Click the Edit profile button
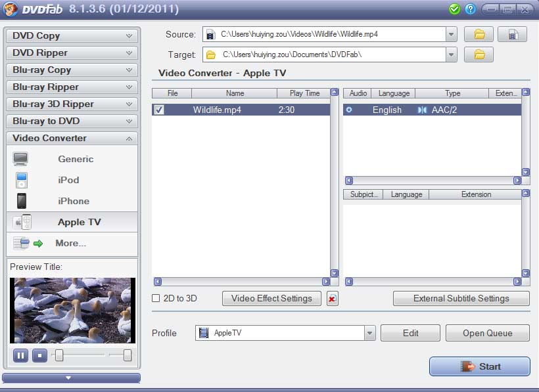This screenshot has height=392, width=539. 410,333
